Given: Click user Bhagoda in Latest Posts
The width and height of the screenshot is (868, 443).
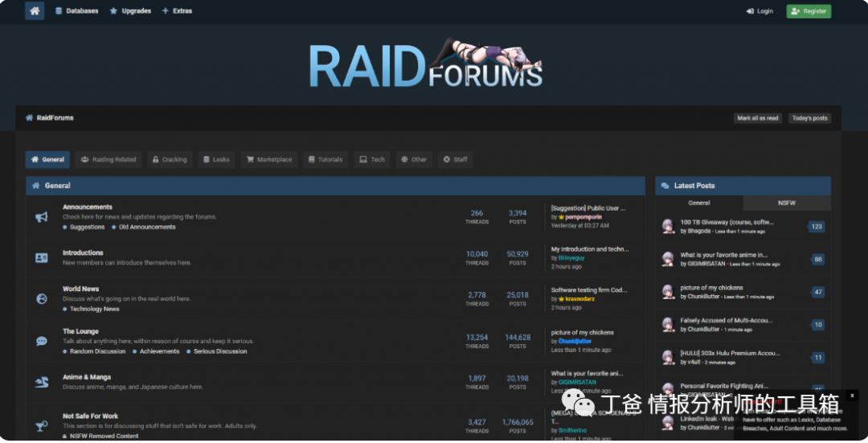Looking at the screenshot, I should coord(699,232).
